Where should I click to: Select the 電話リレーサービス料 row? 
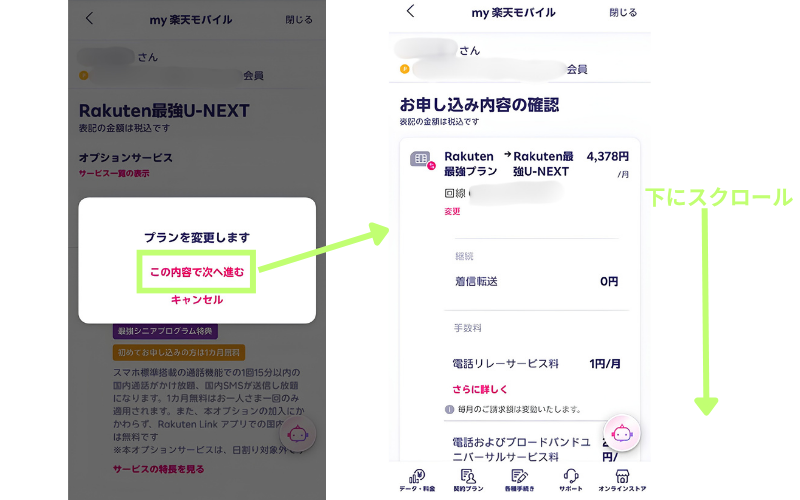pyautogui.click(x=536, y=364)
